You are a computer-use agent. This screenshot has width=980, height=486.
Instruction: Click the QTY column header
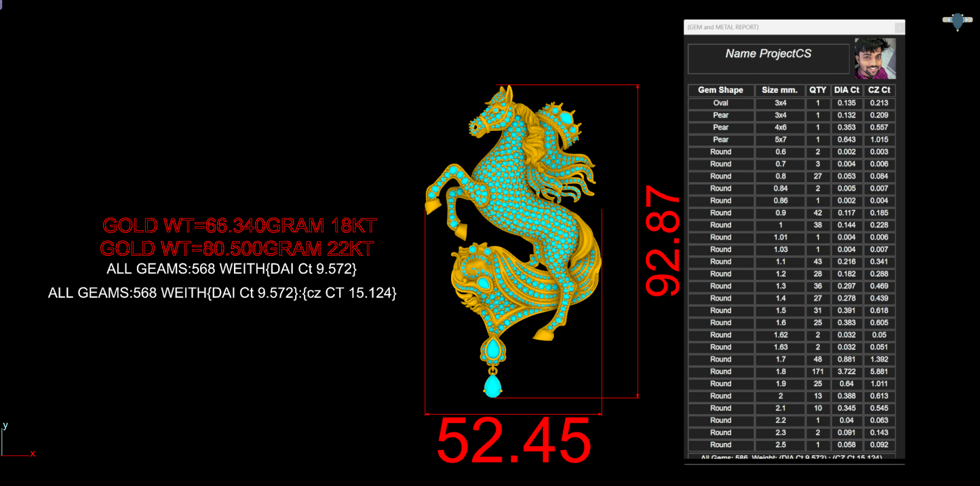(x=818, y=90)
